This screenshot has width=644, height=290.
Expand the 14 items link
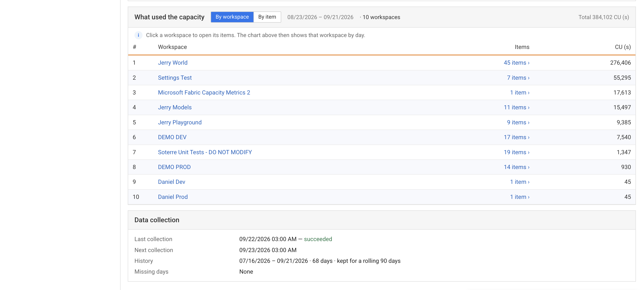[x=516, y=167]
